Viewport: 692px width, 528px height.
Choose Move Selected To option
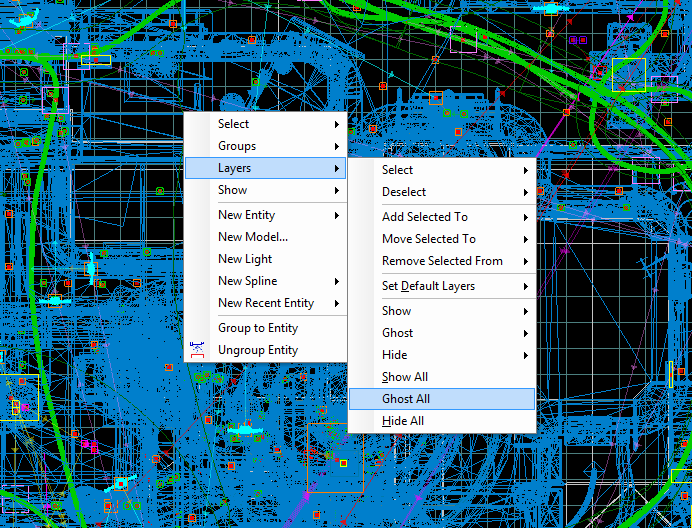coord(428,239)
